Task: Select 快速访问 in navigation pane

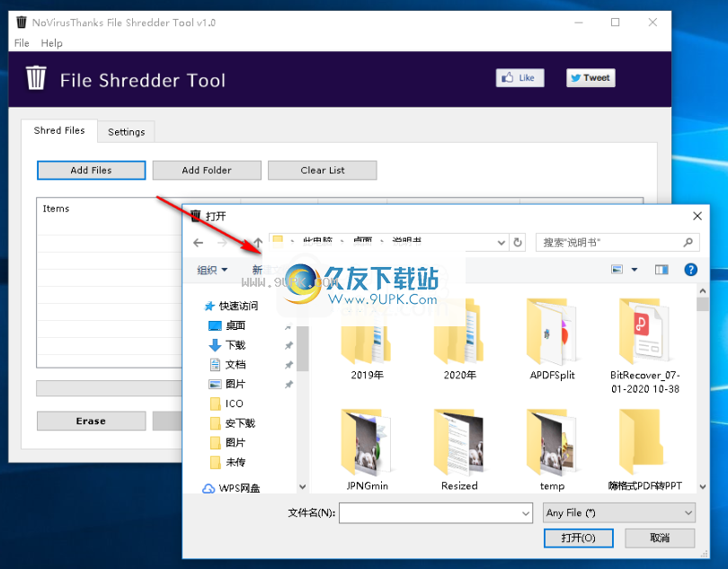Action: (239, 306)
